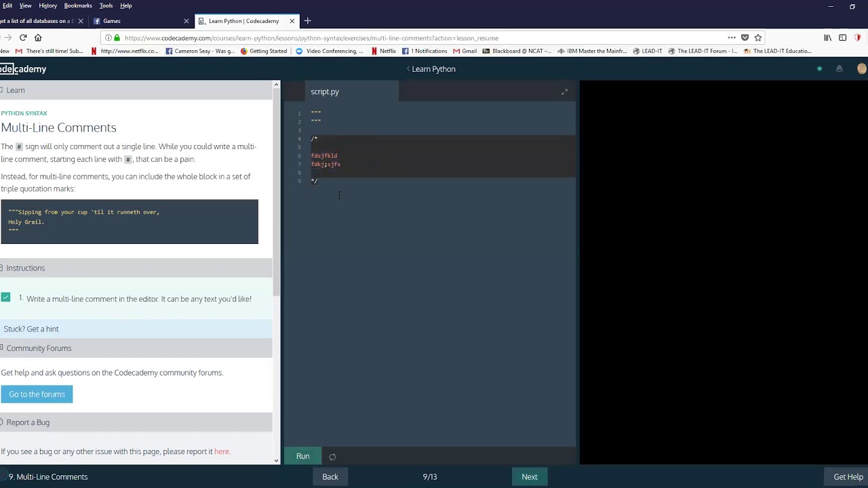Open the LEAD-IT Education bookmark

[x=778, y=51]
